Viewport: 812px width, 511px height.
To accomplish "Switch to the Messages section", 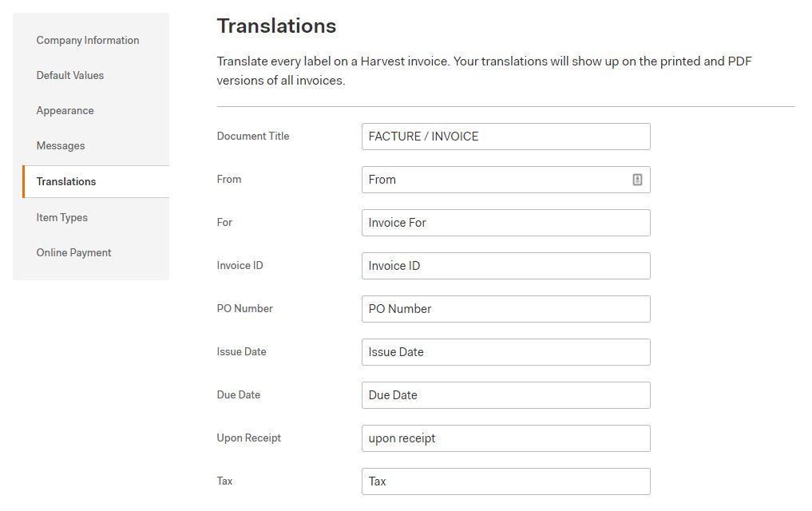I will pyautogui.click(x=61, y=145).
